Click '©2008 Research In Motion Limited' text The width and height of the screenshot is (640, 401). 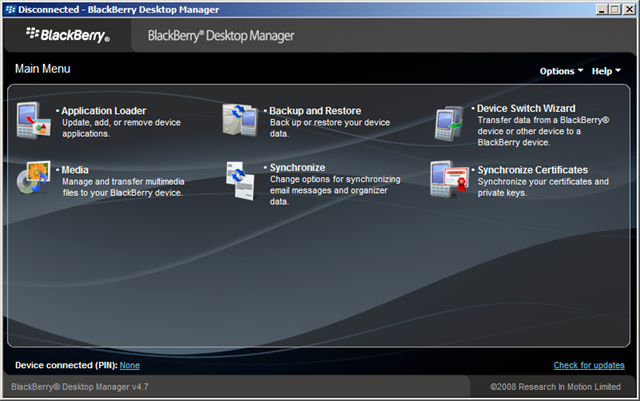[x=555, y=387]
